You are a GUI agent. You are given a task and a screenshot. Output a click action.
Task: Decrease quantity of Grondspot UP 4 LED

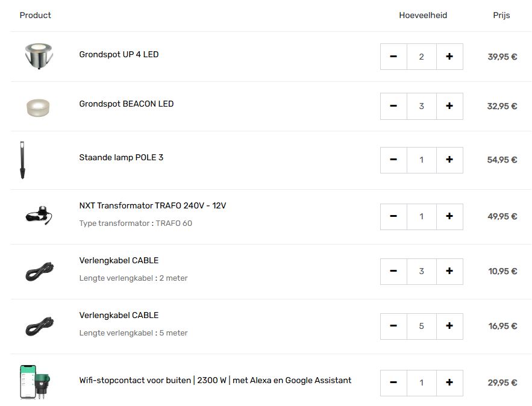coord(393,57)
